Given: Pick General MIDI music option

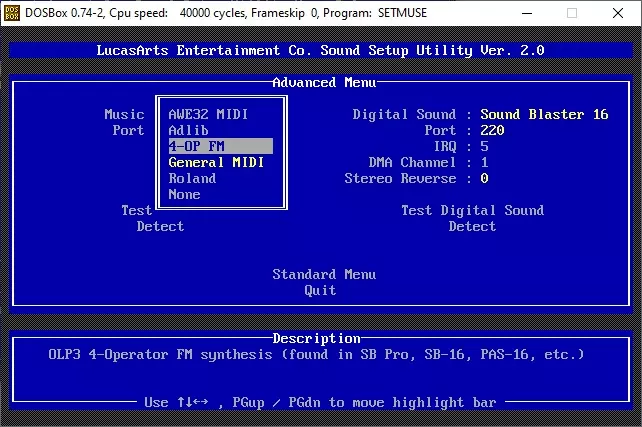Looking at the screenshot, I should (216, 162).
